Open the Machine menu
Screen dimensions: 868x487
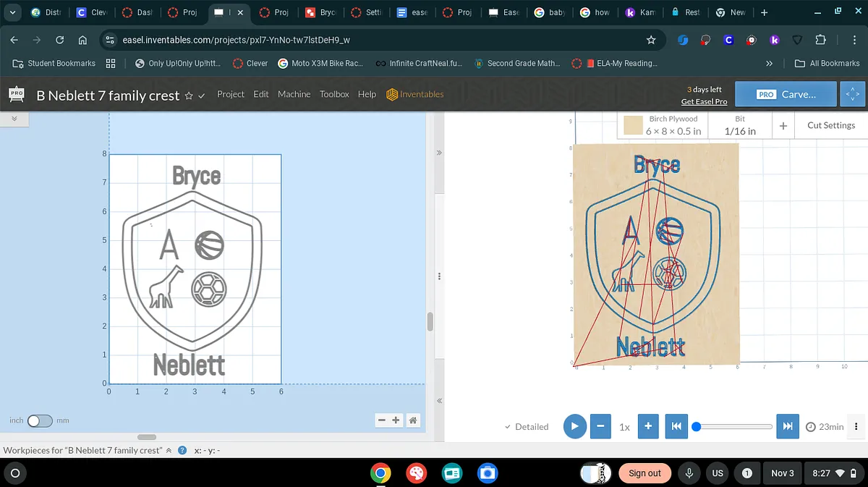[x=294, y=94]
